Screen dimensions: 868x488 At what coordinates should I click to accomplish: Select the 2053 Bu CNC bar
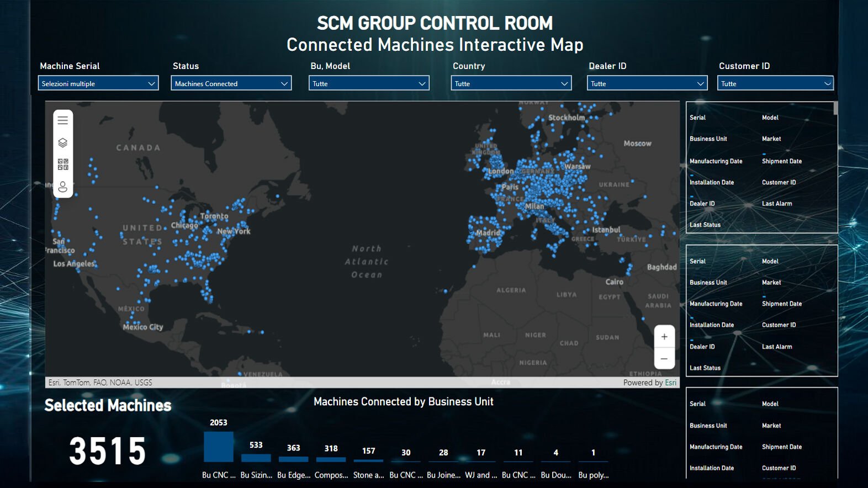(x=219, y=447)
